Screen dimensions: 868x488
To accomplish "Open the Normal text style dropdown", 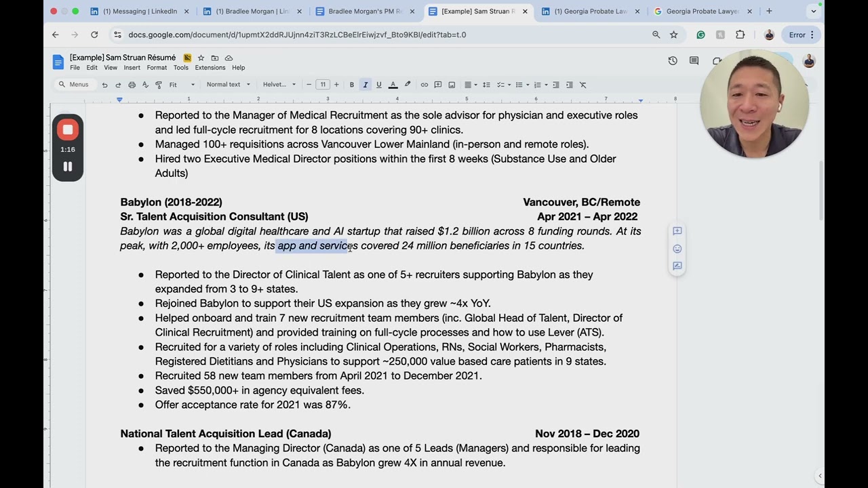I will (228, 85).
